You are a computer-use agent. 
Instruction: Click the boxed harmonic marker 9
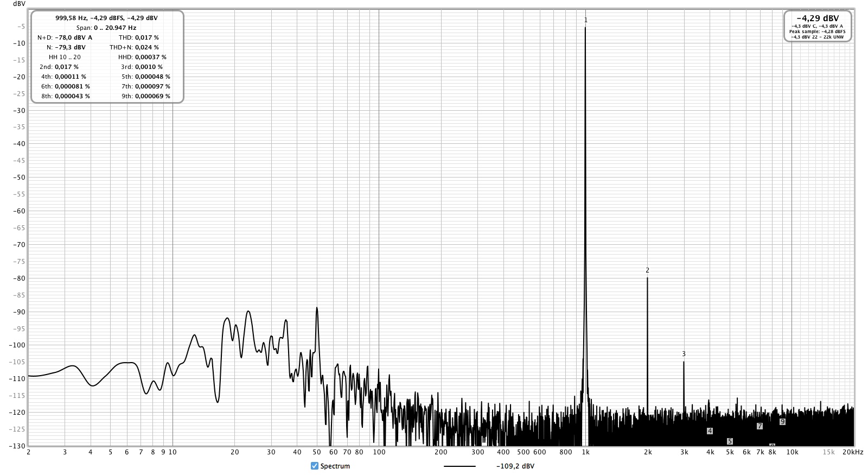click(782, 421)
